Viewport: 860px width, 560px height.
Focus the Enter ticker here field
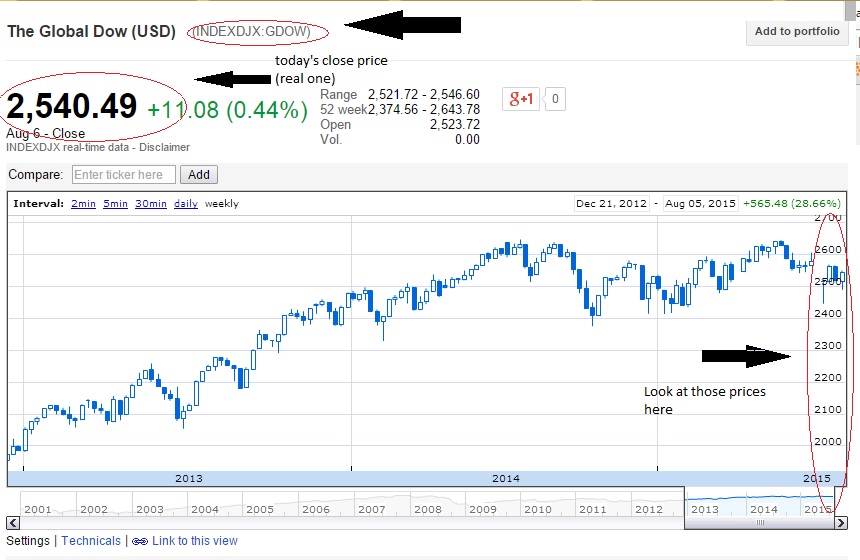tap(123, 175)
